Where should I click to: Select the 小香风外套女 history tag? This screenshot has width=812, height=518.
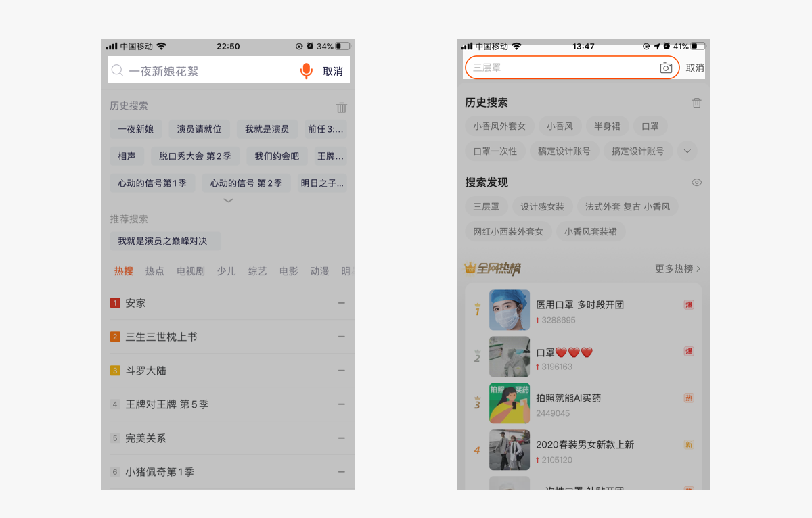[x=499, y=126]
